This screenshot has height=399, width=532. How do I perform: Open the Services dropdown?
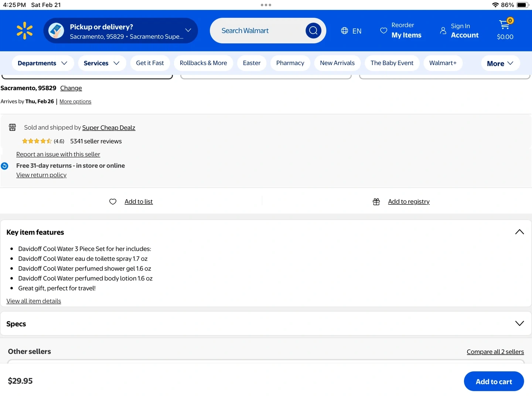pyautogui.click(x=102, y=63)
